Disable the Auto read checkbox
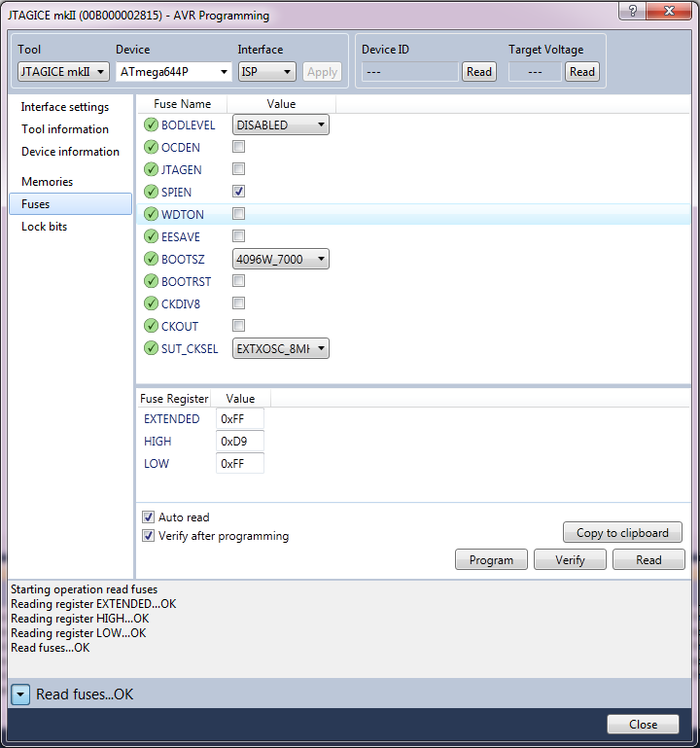The width and height of the screenshot is (700, 748). (x=149, y=517)
